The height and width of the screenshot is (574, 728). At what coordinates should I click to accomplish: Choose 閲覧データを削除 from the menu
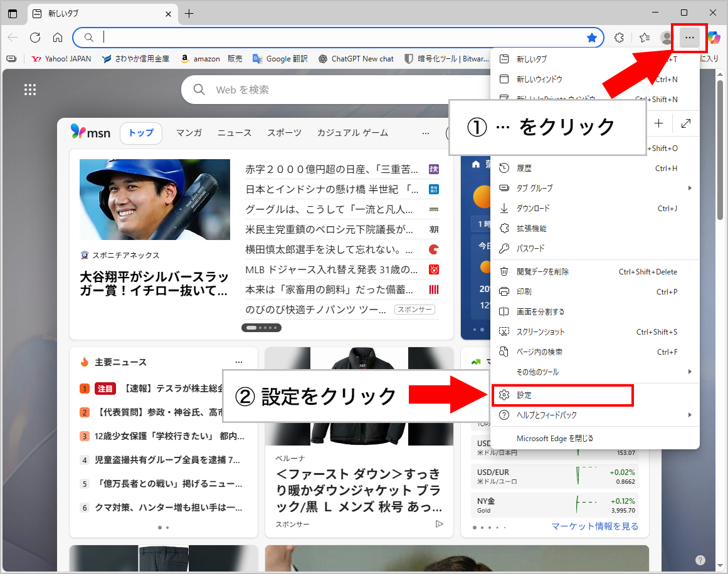[542, 271]
